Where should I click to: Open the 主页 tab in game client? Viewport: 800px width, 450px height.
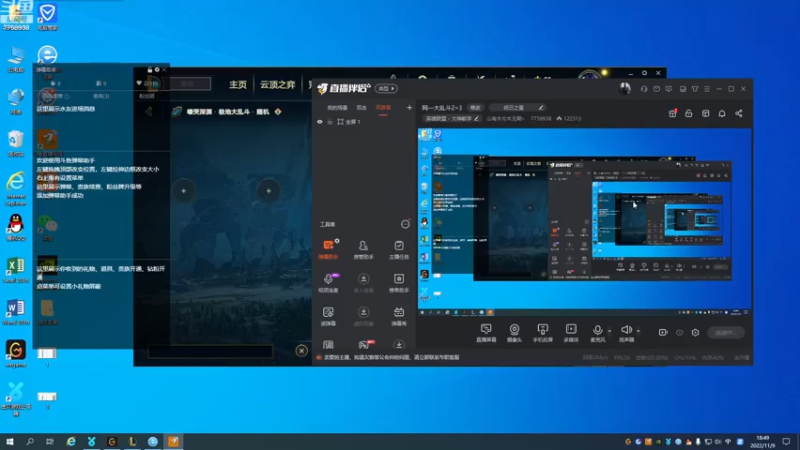click(238, 85)
